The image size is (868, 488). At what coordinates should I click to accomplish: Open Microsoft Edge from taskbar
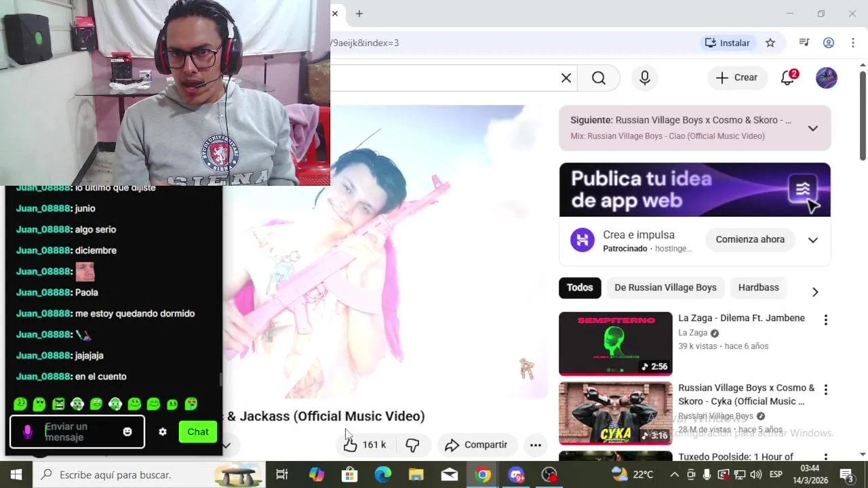pos(382,474)
